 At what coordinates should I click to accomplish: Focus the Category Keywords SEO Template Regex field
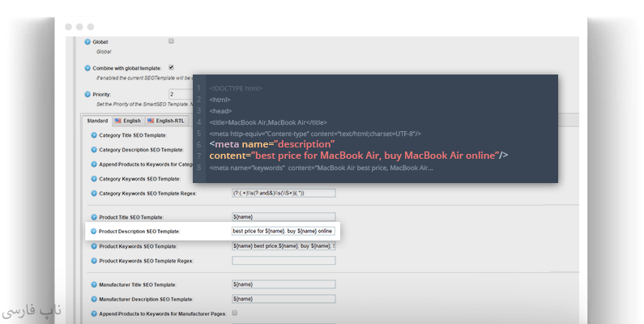pos(283,194)
